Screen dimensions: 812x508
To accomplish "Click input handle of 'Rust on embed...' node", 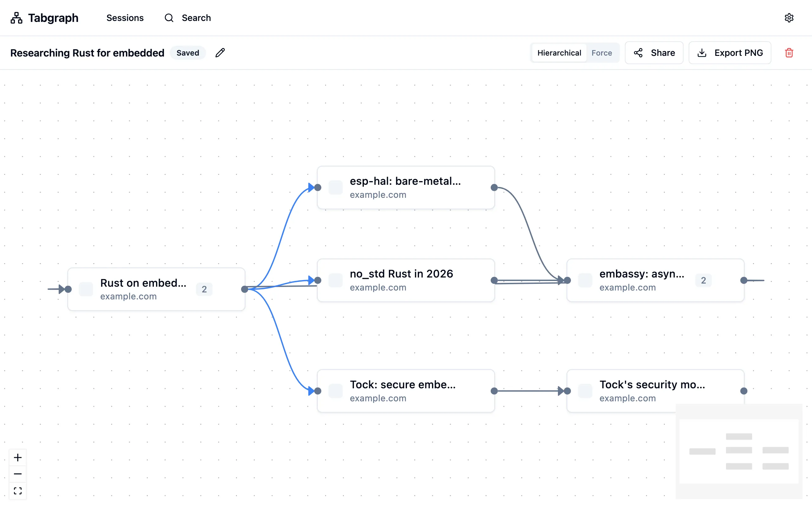I will coord(68,289).
